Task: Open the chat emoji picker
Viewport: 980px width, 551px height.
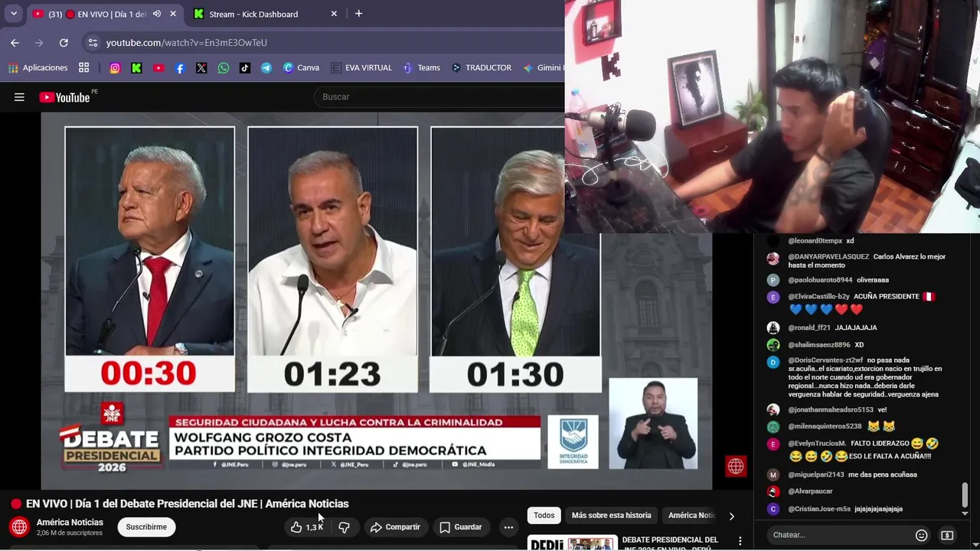Action: click(x=922, y=535)
